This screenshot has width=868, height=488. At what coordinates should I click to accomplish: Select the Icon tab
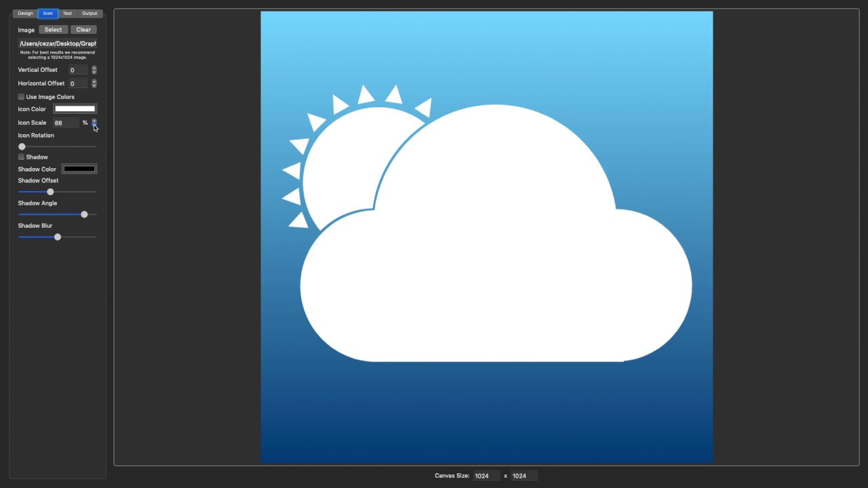pyautogui.click(x=47, y=13)
